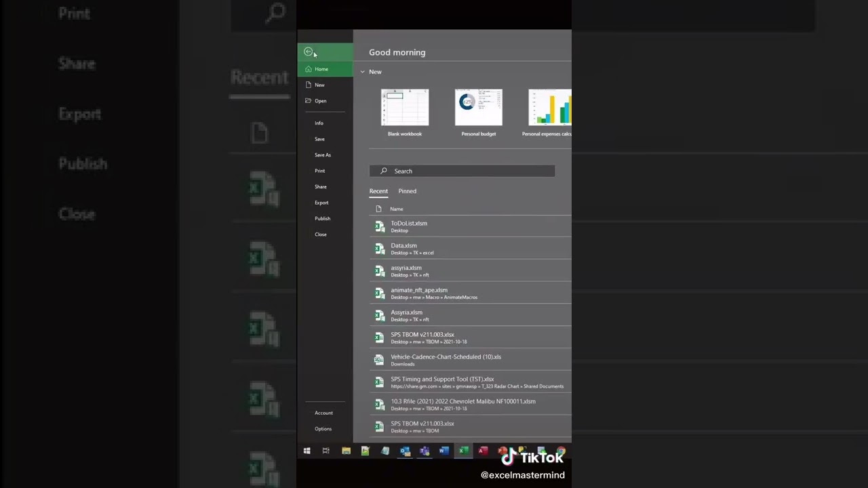This screenshot has width=868, height=488.
Task: Open File Explorer from the taskbar
Action: 346,451
